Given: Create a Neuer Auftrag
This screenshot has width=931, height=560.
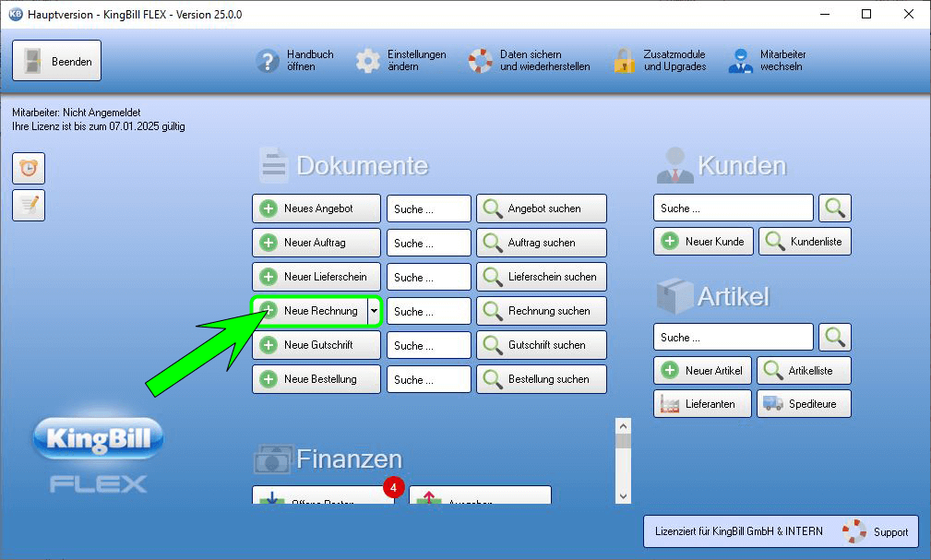Looking at the screenshot, I should 316,243.
